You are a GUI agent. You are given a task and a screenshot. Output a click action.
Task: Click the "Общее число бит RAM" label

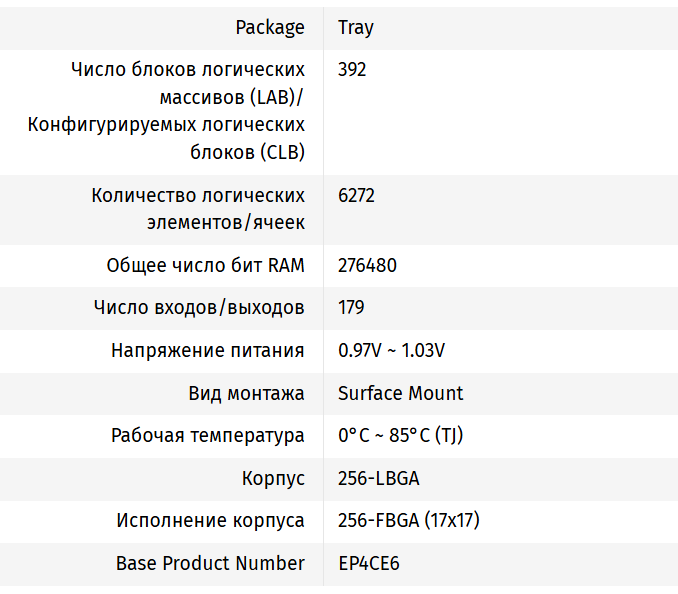pos(205,266)
